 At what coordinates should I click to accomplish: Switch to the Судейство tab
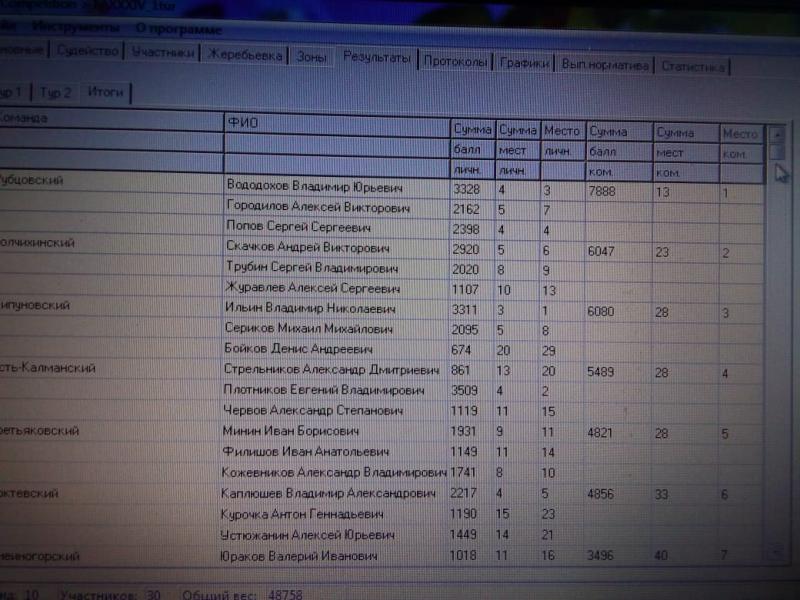[87, 51]
